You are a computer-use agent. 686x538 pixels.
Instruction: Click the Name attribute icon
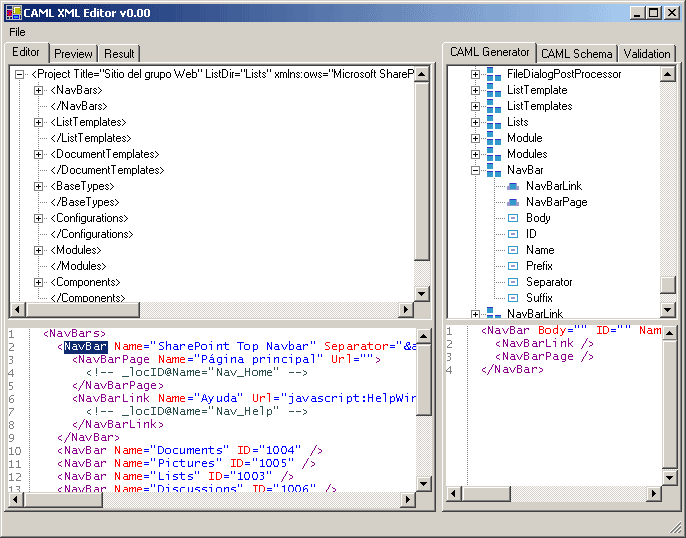click(x=513, y=250)
